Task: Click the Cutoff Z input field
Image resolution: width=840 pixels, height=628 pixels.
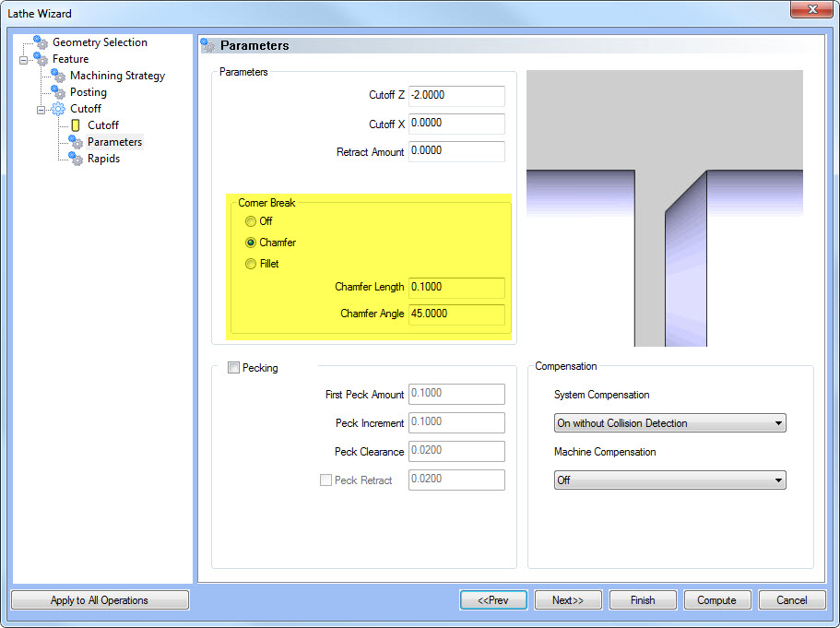Action: click(x=456, y=96)
